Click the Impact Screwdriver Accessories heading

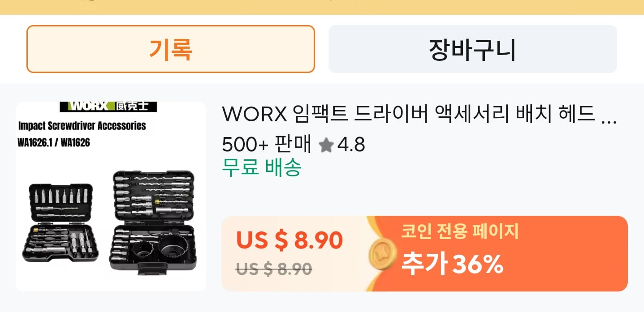[x=82, y=126]
